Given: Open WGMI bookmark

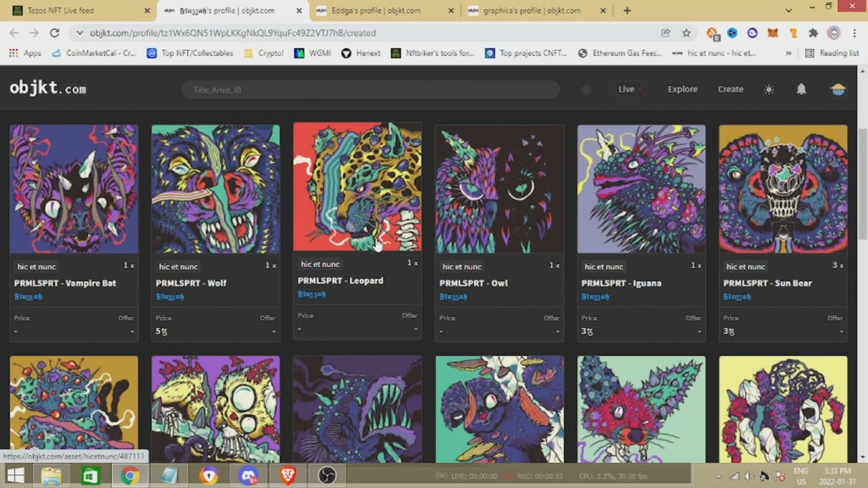Looking at the screenshot, I should [x=313, y=53].
